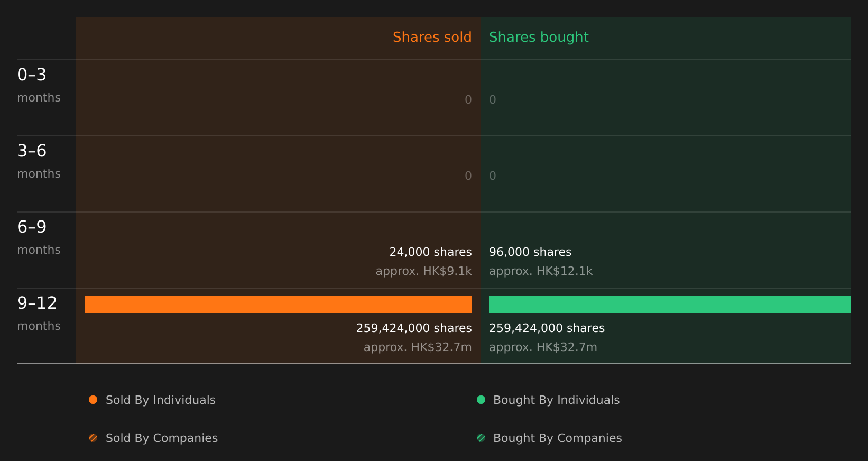Click the green Bought By Individuals legend dot
The width and height of the screenshot is (868, 461).
coord(481,400)
